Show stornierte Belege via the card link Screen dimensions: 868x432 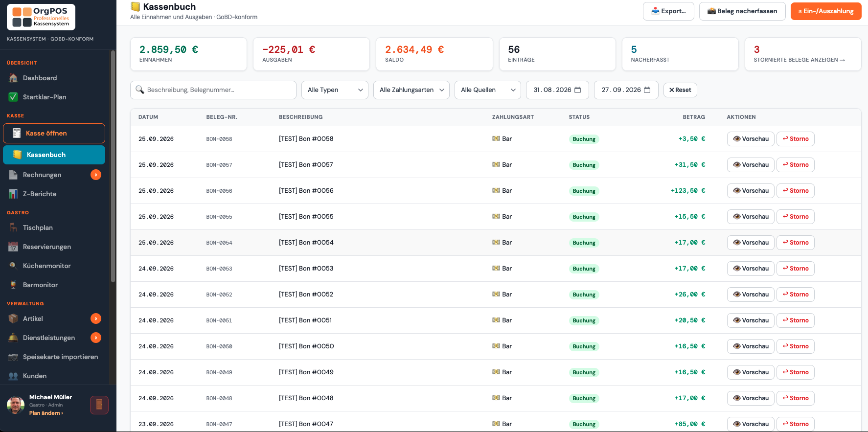799,60
